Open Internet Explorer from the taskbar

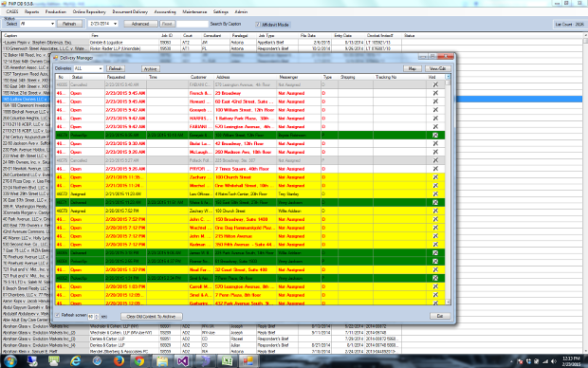[x=75, y=360]
